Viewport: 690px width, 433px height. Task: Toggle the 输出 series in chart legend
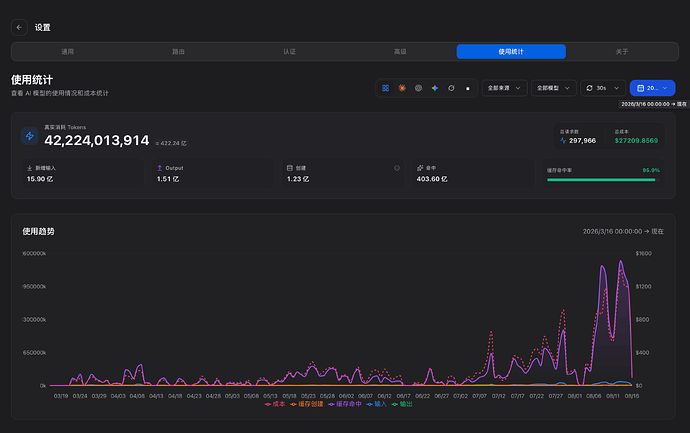coord(402,404)
